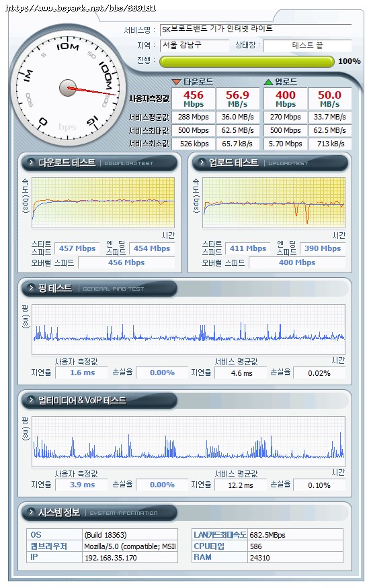Click service average 33.7 MB/s cell
The image size is (369, 588).
pos(329,117)
